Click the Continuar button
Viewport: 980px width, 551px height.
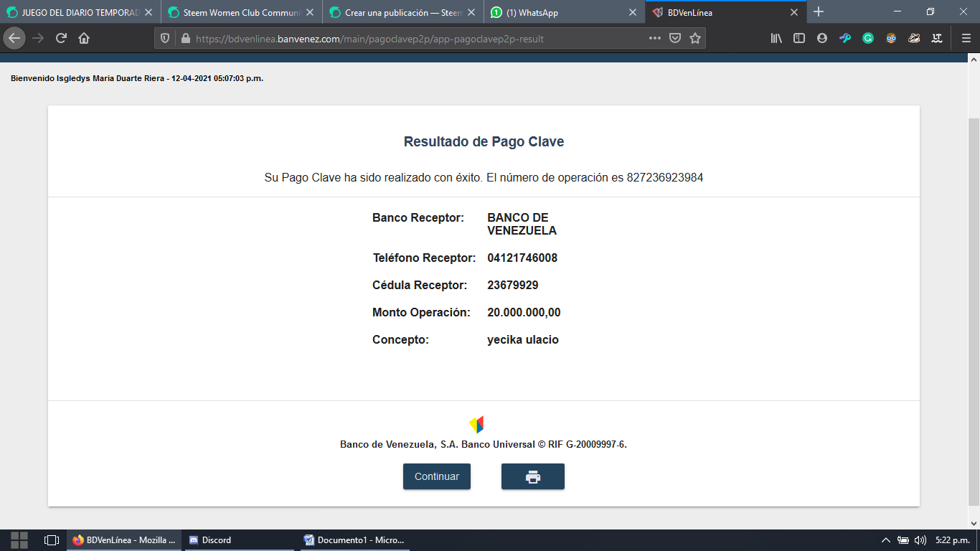[437, 476]
